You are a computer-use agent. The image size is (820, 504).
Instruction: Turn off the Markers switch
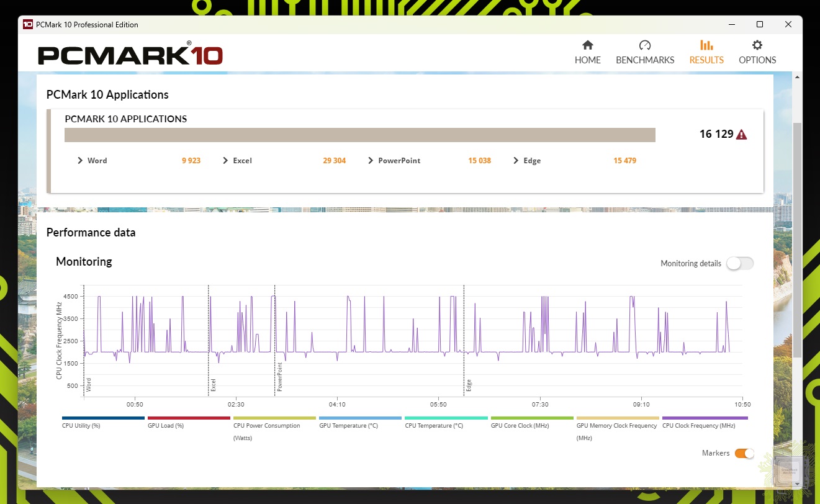744,453
